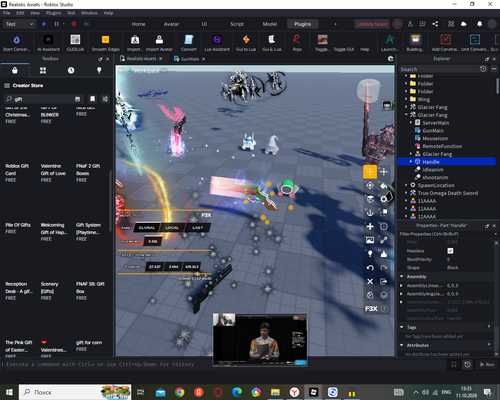Click the Update failed button

pos(372,24)
